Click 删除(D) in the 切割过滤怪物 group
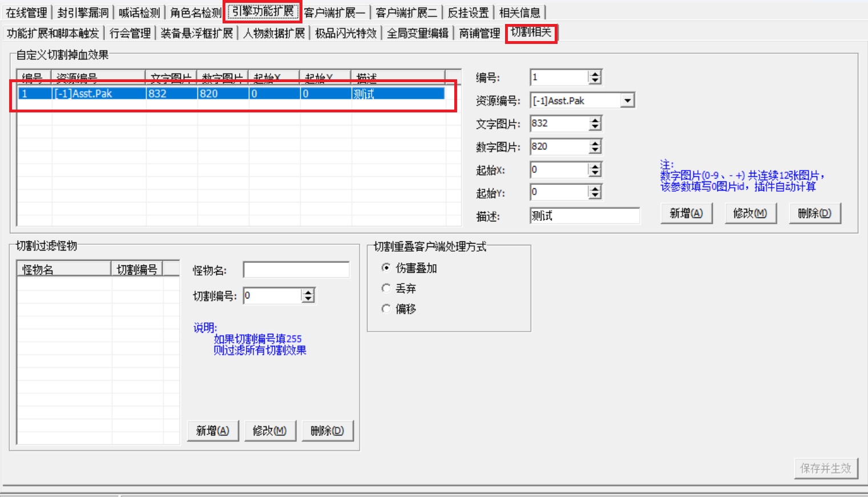Image resolution: width=868 pixels, height=497 pixels. (x=328, y=431)
